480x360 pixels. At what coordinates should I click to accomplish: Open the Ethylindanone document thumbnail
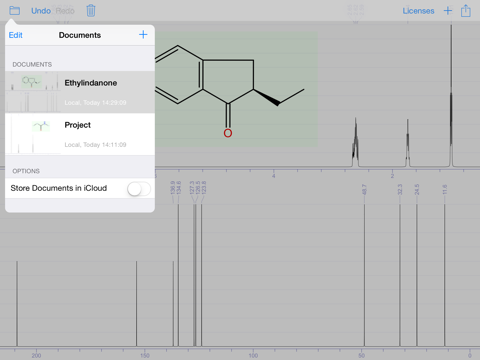tap(33, 92)
